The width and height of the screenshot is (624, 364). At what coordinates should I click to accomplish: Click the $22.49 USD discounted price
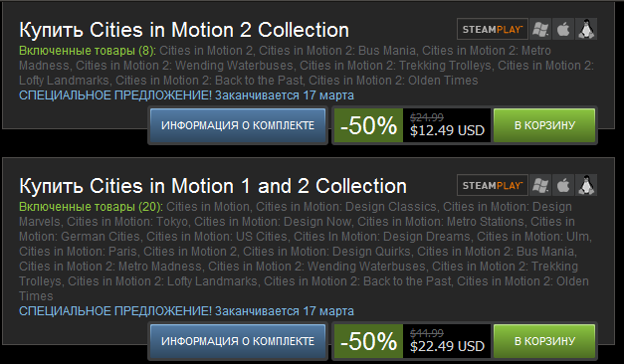447,346
